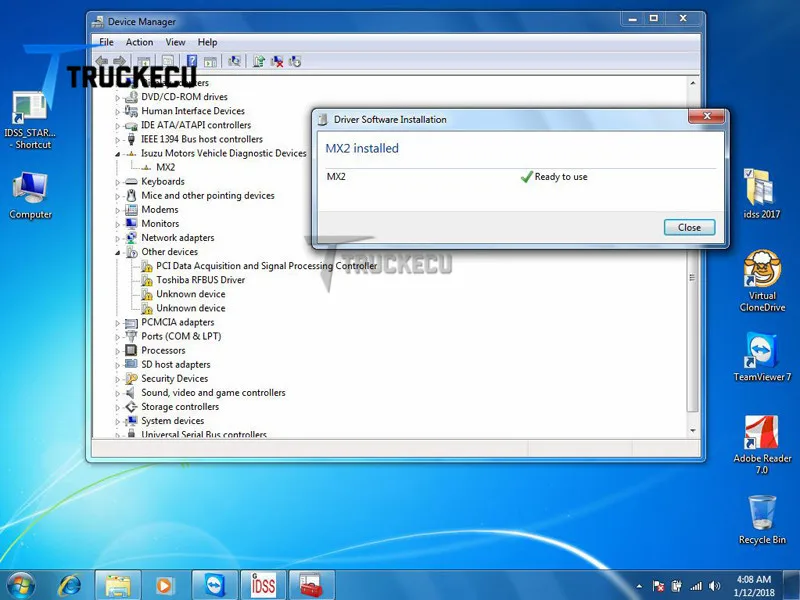Expand the Processors node
The height and width of the screenshot is (600, 800).
[x=118, y=351]
